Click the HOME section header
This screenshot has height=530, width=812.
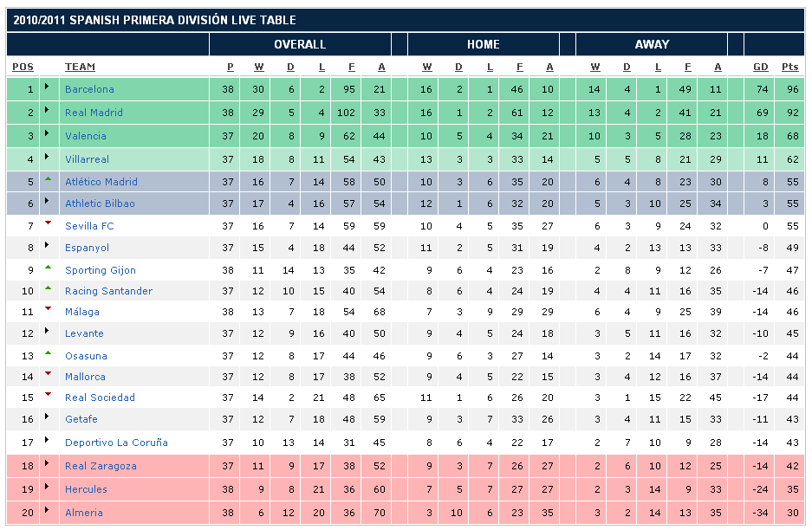(483, 44)
